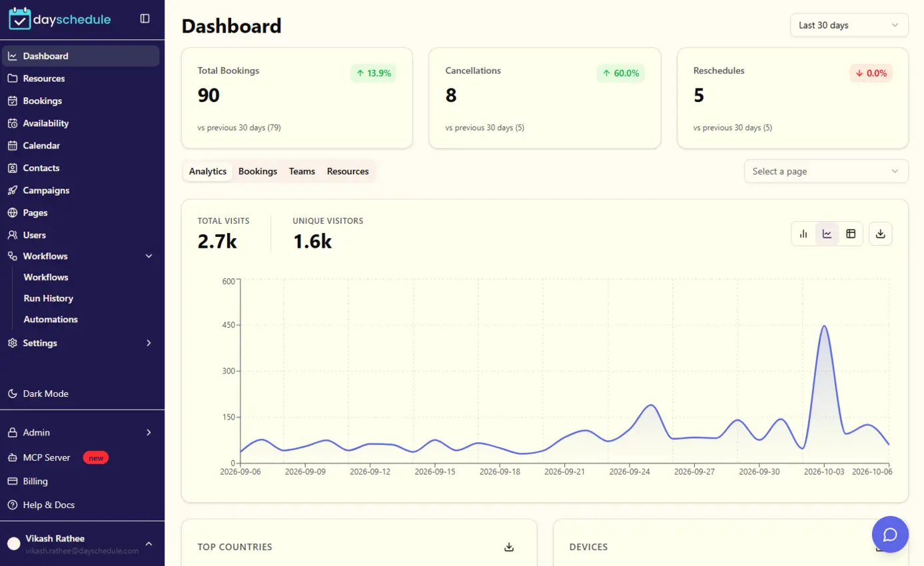Screen dimensions: 924x566
Task: Click the dayschedule logo
Action: (x=60, y=19)
